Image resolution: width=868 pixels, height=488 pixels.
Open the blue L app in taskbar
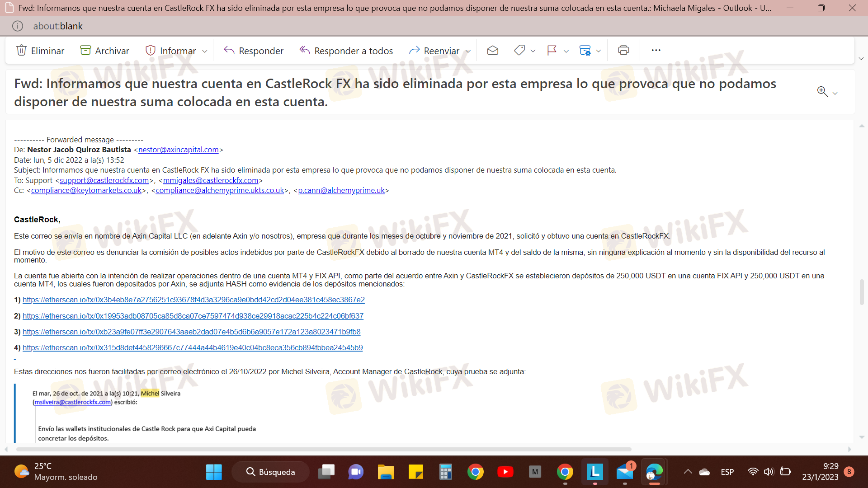(594, 472)
